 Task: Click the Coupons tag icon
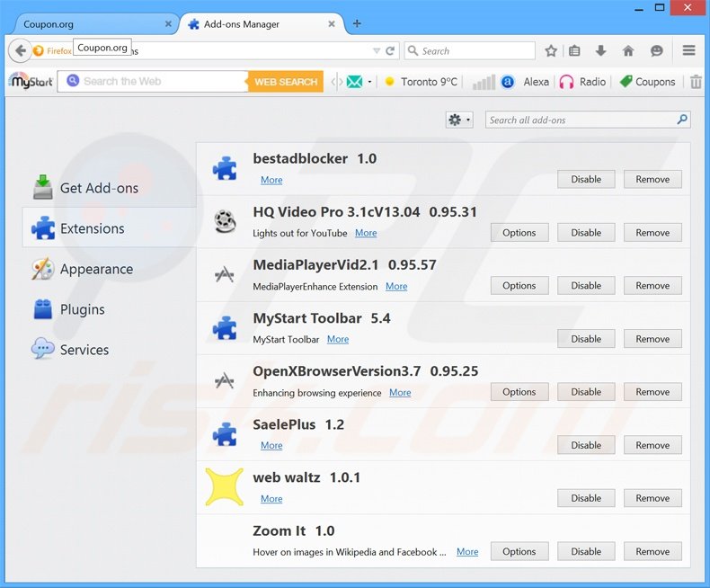click(626, 82)
